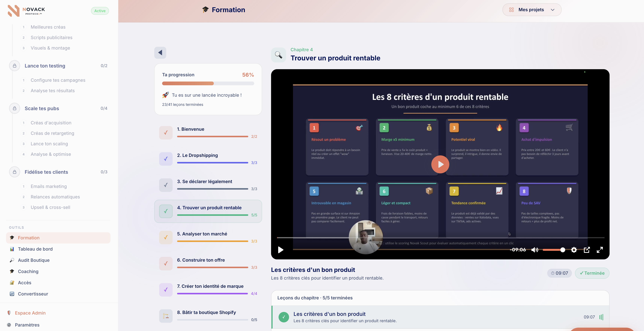
Task: Expand the Scale tes pubs section
Action: tap(42, 108)
